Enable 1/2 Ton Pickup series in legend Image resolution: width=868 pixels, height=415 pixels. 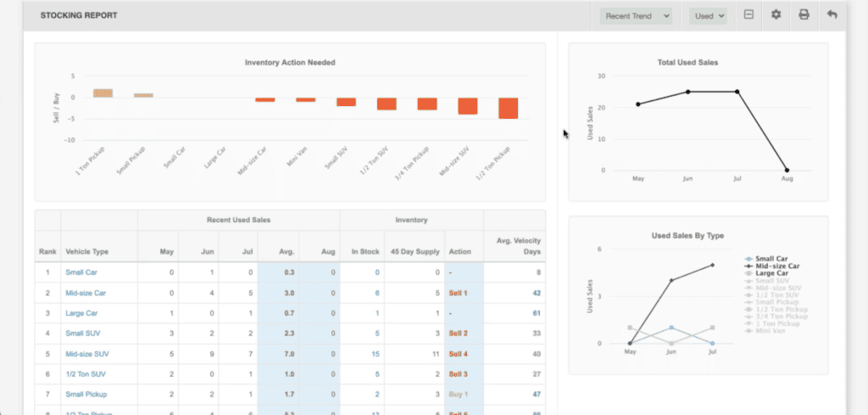click(776, 309)
